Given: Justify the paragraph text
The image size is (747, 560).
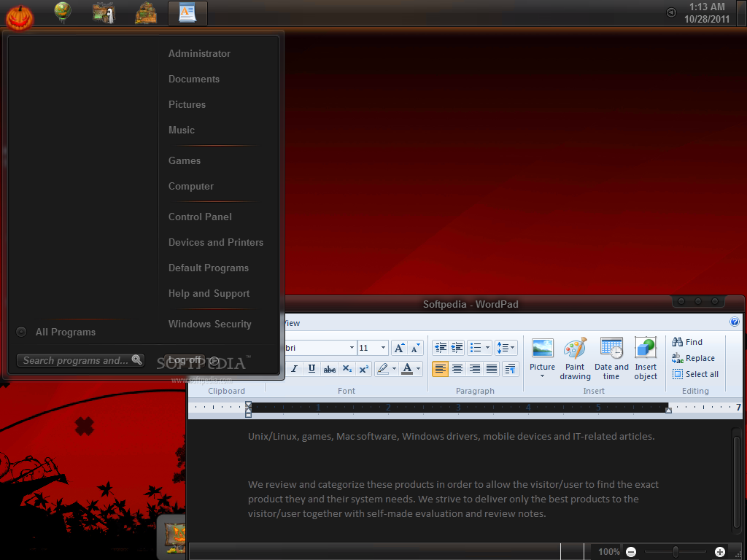Looking at the screenshot, I should (491, 368).
